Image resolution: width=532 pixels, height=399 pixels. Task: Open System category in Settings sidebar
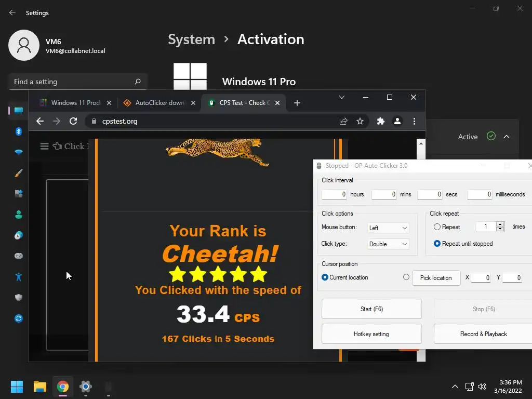point(18,111)
